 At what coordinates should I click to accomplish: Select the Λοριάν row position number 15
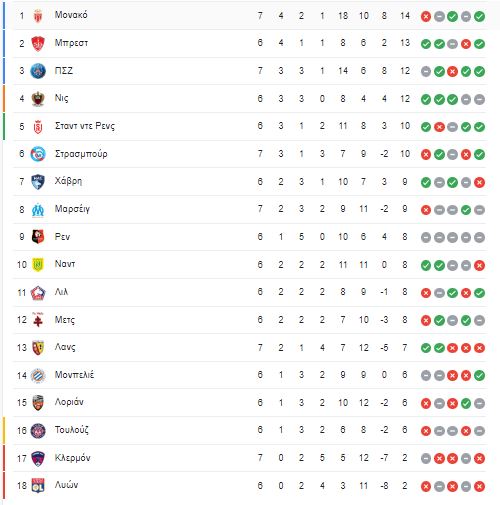click(22, 403)
